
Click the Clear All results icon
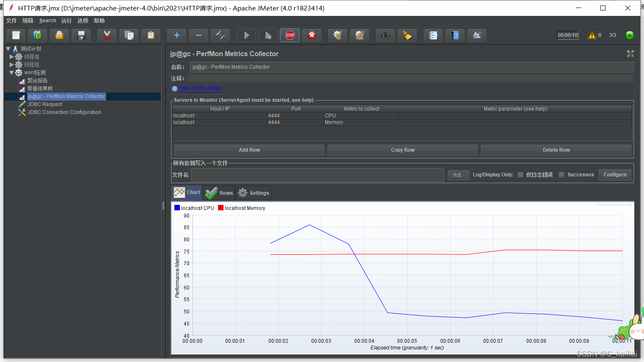pos(359,35)
